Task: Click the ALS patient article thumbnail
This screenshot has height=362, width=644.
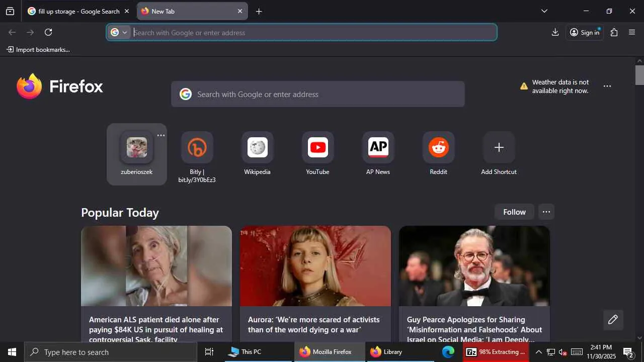Action: click(x=156, y=266)
